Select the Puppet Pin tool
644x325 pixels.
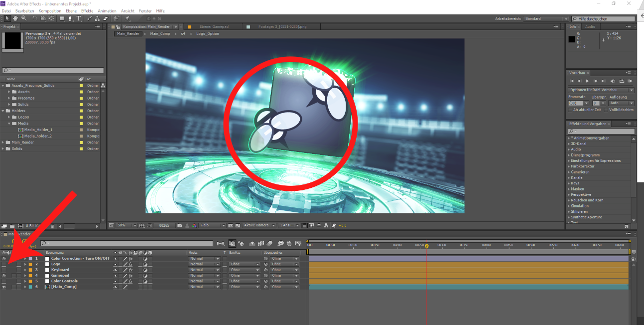click(x=127, y=18)
